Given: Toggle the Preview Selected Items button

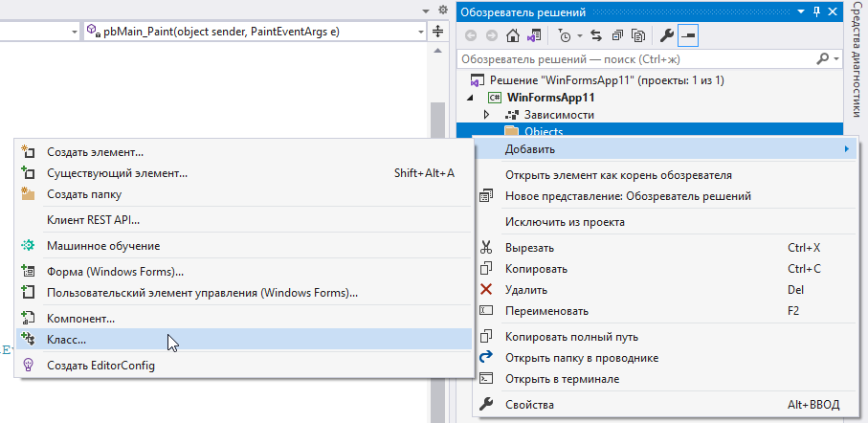Looking at the screenshot, I should point(688,35).
